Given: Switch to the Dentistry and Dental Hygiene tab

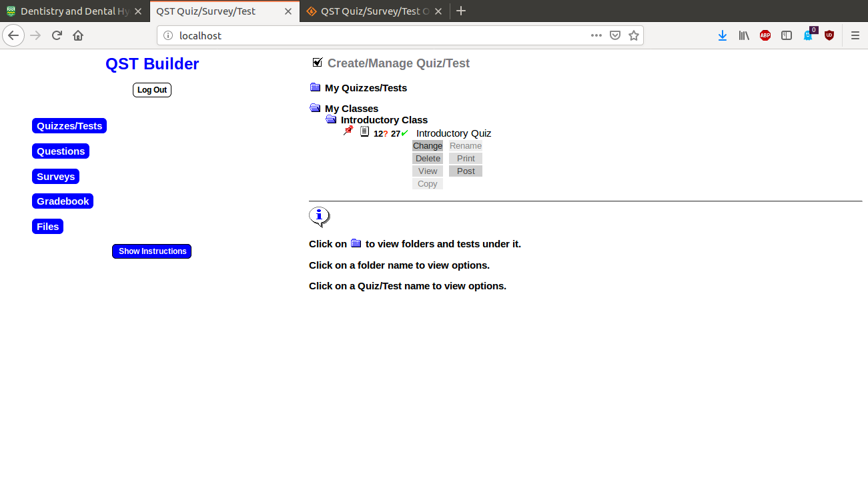Looking at the screenshot, I should click(74, 11).
